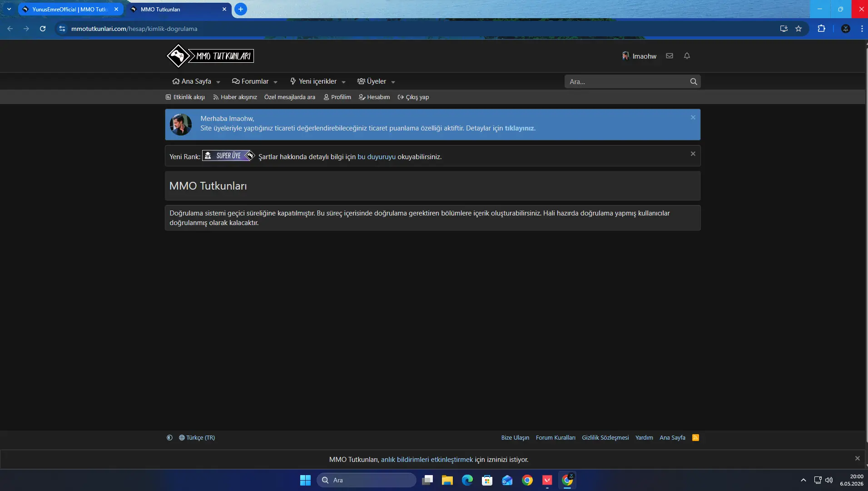Open the volume control in system tray
This screenshot has height=491, width=868.
click(829, 480)
